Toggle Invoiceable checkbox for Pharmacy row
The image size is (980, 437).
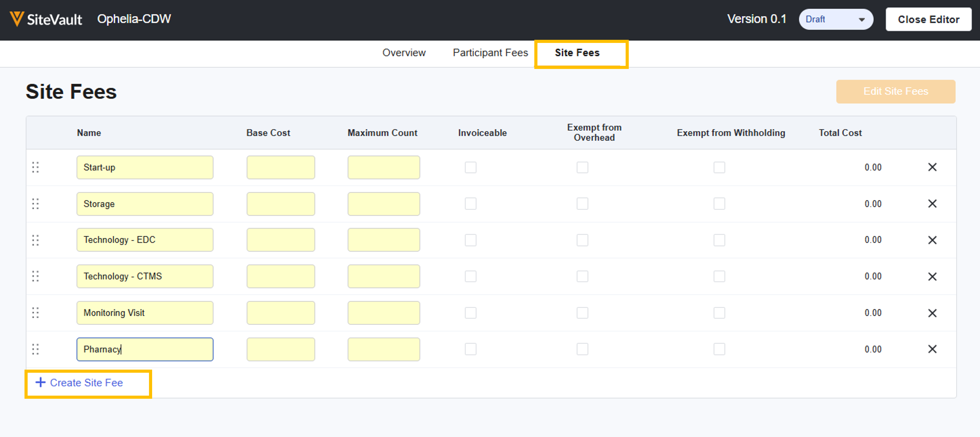click(470, 349)
